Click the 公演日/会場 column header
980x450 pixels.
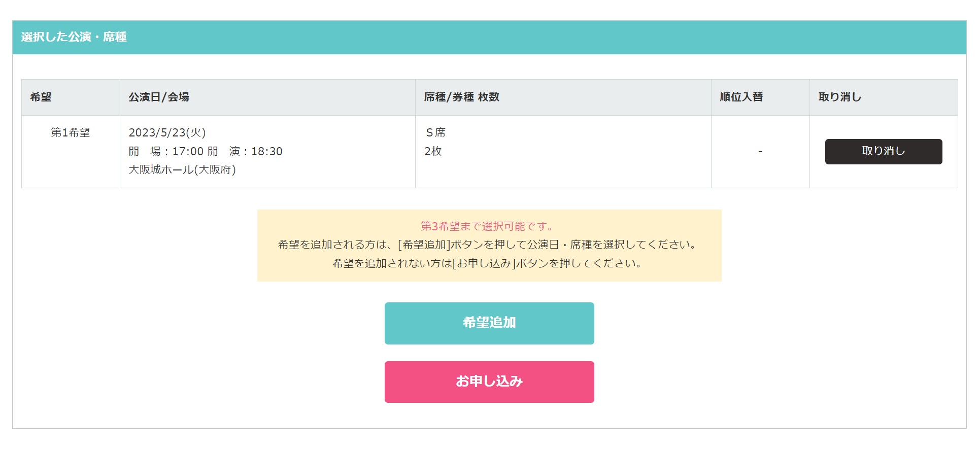pos(159,97)
